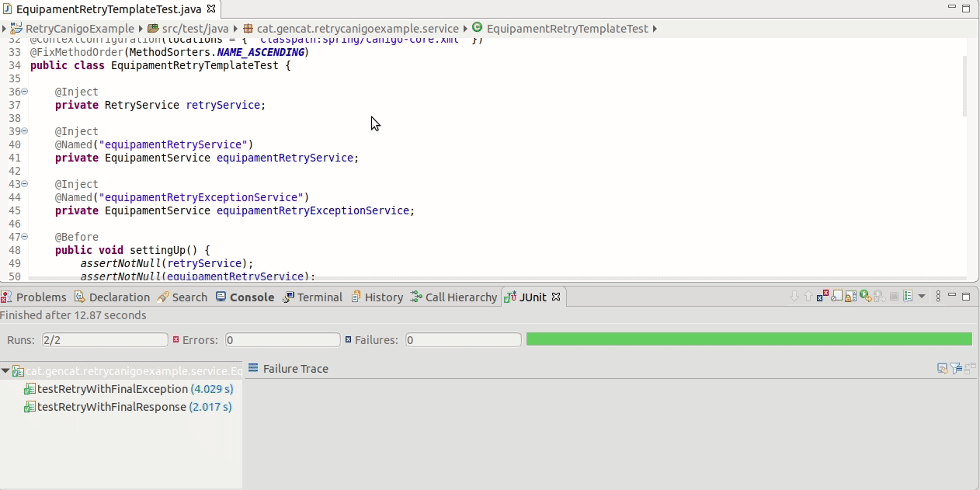980x490 pixels.
Task: Open JUnit view menu three-dots icon
Action: tap(938, 296)
